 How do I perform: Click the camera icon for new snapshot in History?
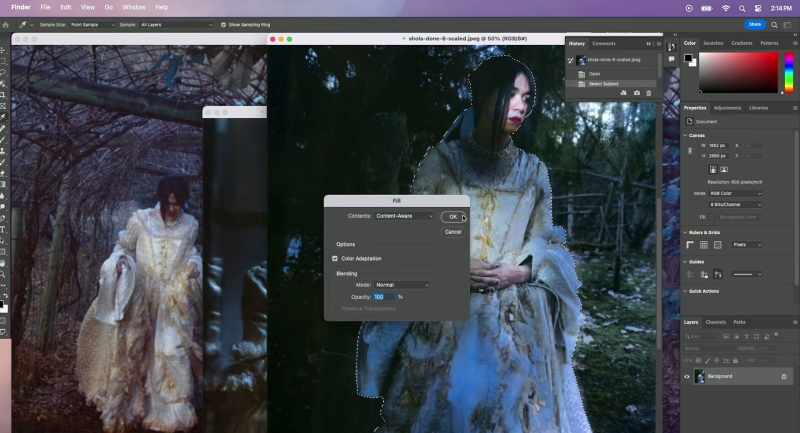[x=636, y=93]
